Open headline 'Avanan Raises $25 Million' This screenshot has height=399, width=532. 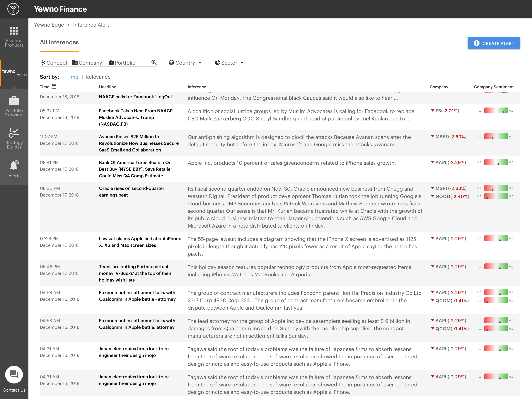click(x=139, y=143)
